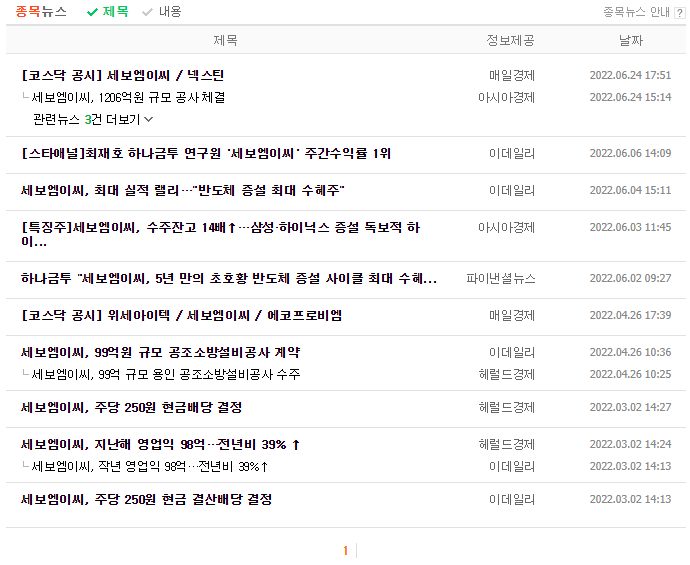Click 매일경제 source for 2022.06.24 17:51
The width and height of the screenshot is (690, 565).
(512, 75)
